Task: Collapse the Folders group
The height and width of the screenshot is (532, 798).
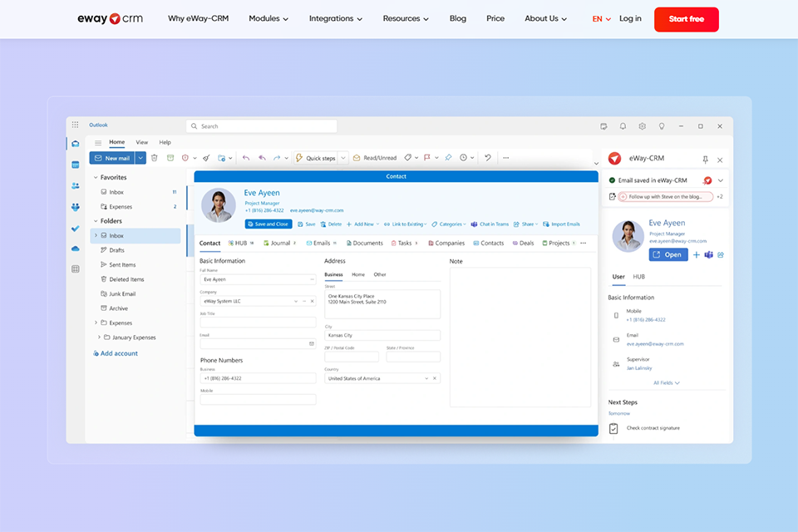Action: click(95, 221)
